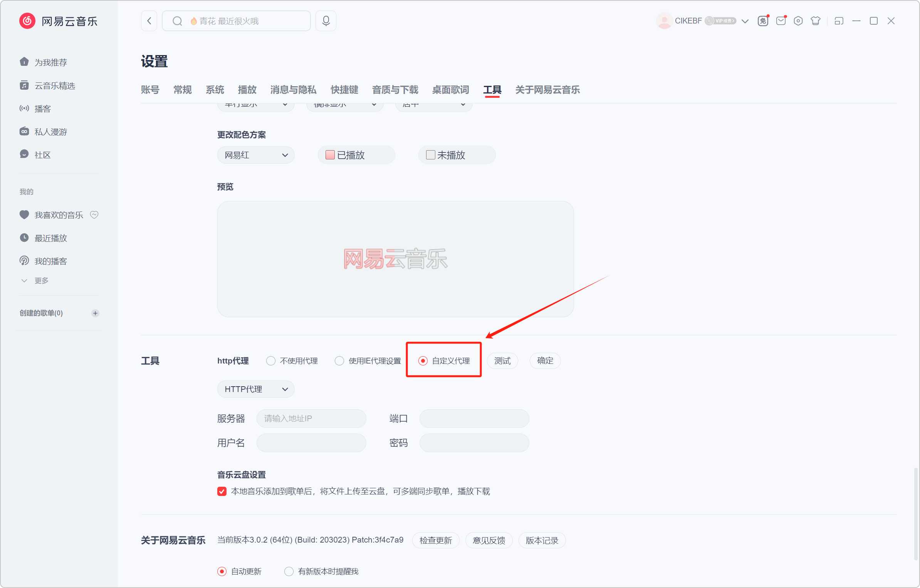
Task: Open the 网易红 color scheme dropdown
Action: click(256, 155)
